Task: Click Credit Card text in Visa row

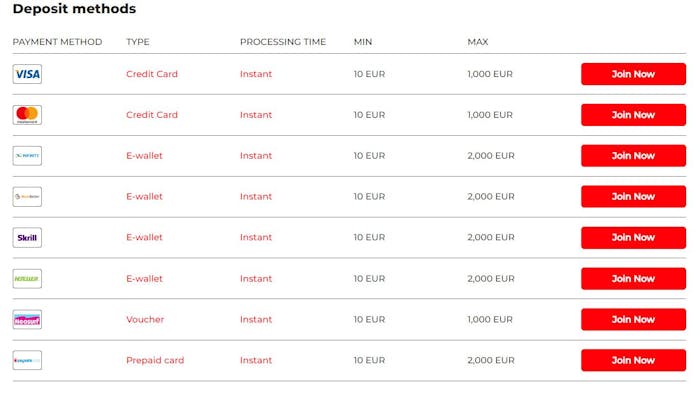Action: pos(152,74)
